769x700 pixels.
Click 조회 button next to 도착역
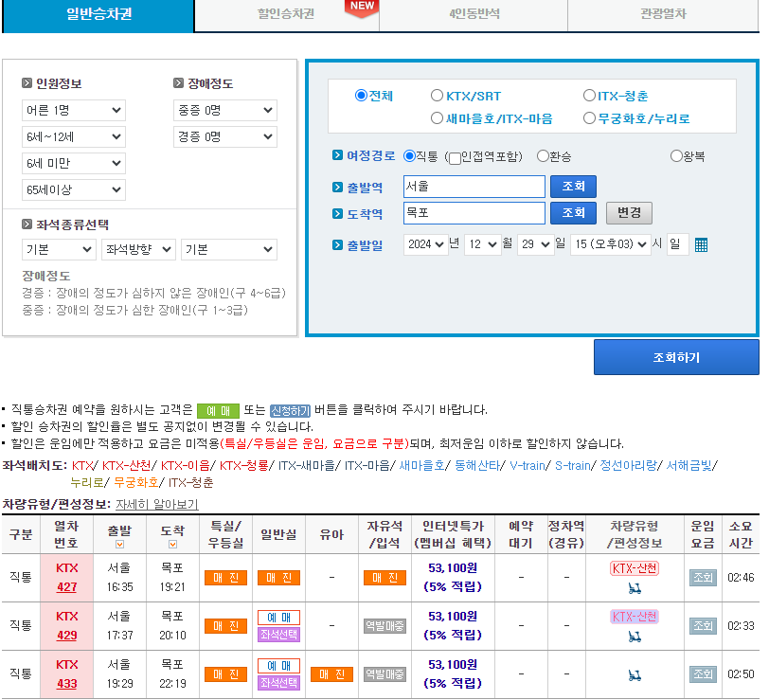click(x=573, y=213)
